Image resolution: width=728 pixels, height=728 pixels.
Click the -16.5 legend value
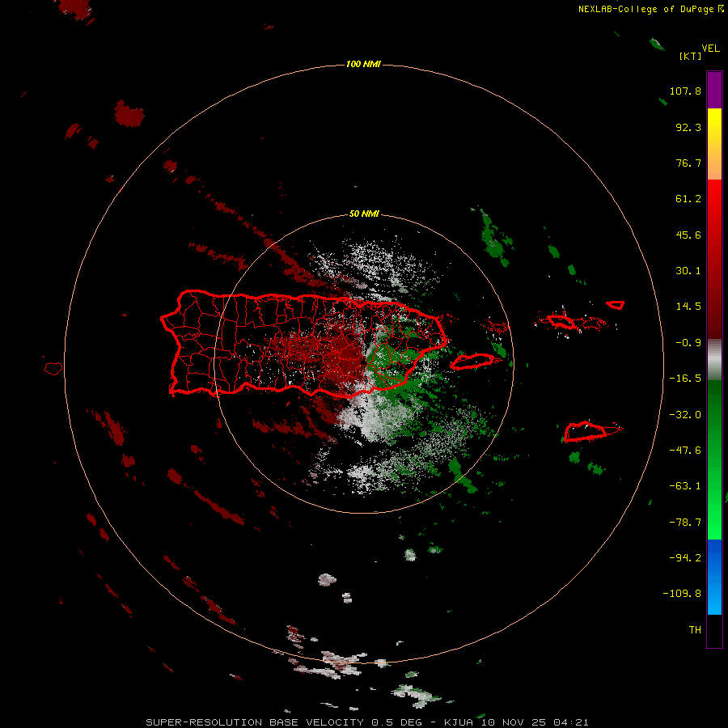click(x=685, y=379)
